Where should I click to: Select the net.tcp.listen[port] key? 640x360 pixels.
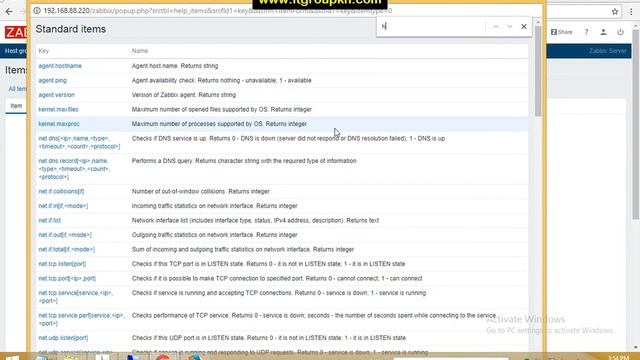click(62, 264)
